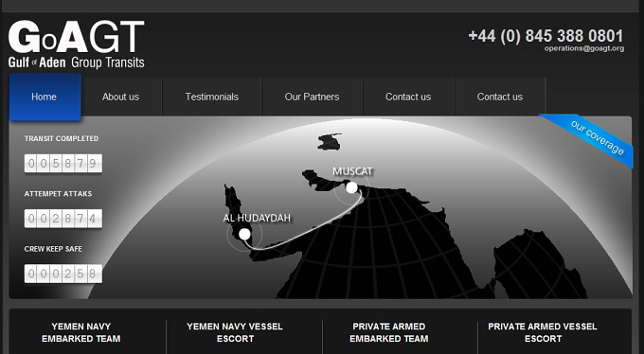Select the Muscat map marker dot
Image resolution: width=644 pixels, height=354 pixels.
[351, 187]
